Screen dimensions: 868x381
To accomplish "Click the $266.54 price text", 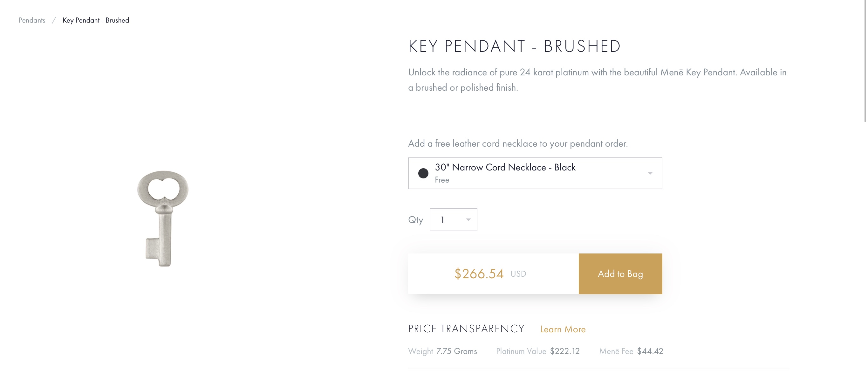I will 479,274.
